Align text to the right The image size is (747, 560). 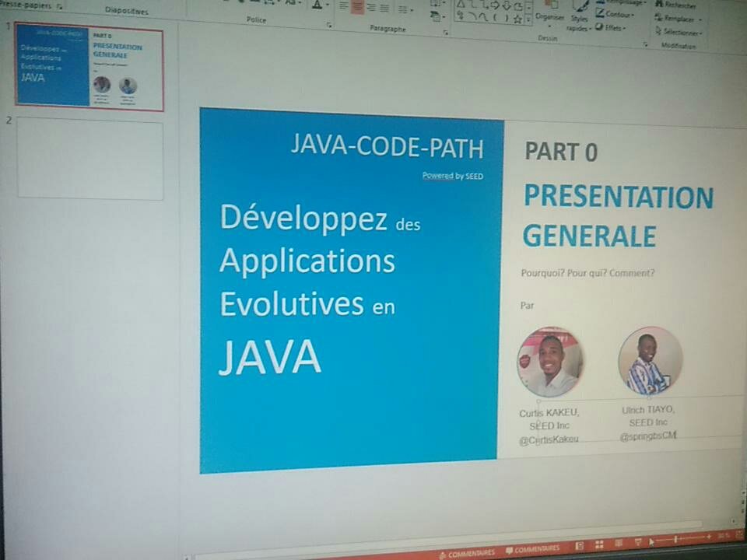click(x=371, y=8)
